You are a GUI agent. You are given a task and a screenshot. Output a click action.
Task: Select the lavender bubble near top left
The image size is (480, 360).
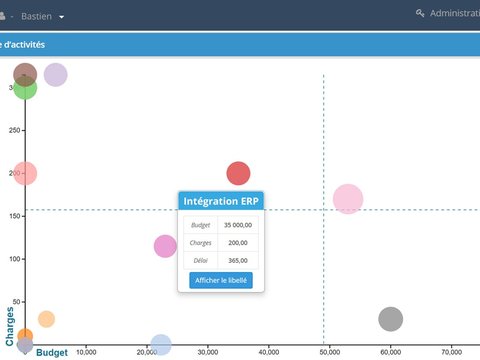click(x=56, y=75)
